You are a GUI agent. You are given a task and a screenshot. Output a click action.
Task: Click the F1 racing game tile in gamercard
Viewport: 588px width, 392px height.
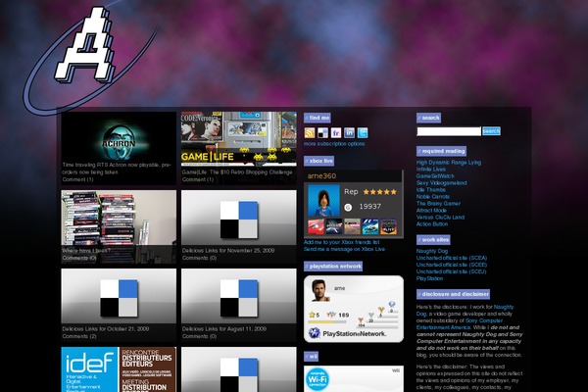tap(370, 226)
